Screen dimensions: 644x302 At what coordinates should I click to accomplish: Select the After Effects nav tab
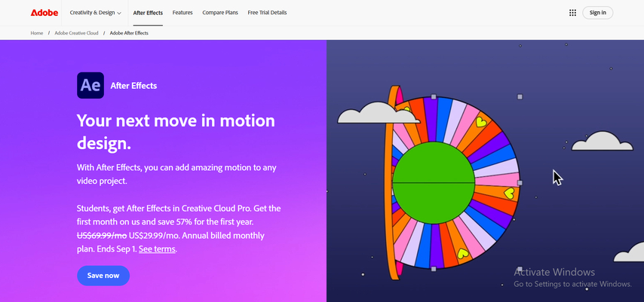tap(148, 13)
